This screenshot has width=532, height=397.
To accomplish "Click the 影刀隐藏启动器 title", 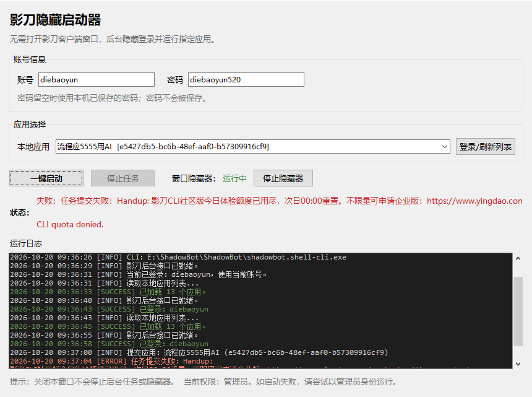I will click(55, 20).
